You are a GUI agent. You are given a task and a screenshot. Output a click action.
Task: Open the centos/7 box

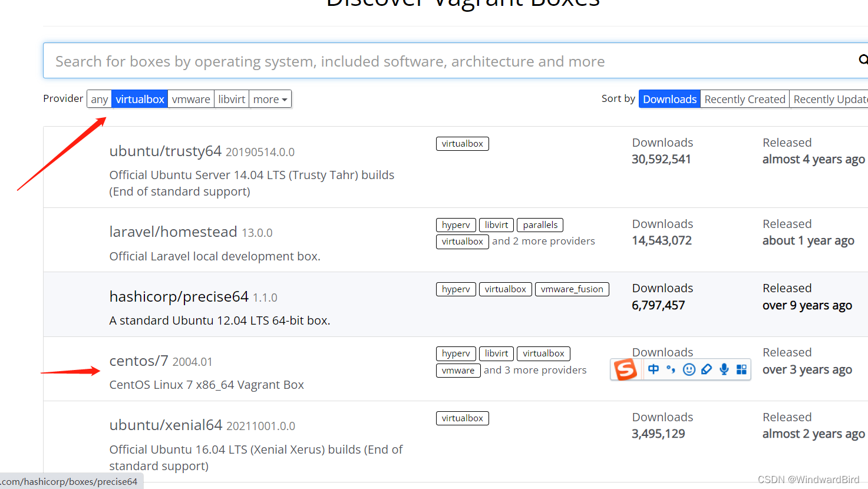pos(139,361)
